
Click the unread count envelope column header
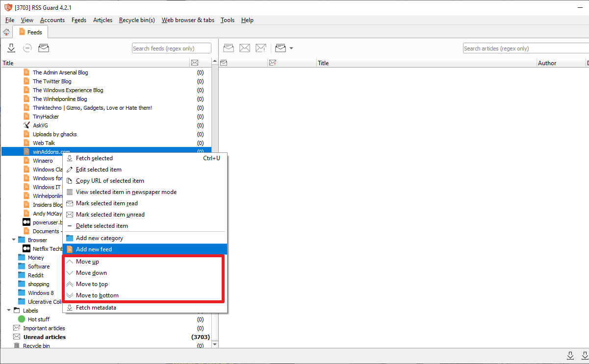coord(195,63)
